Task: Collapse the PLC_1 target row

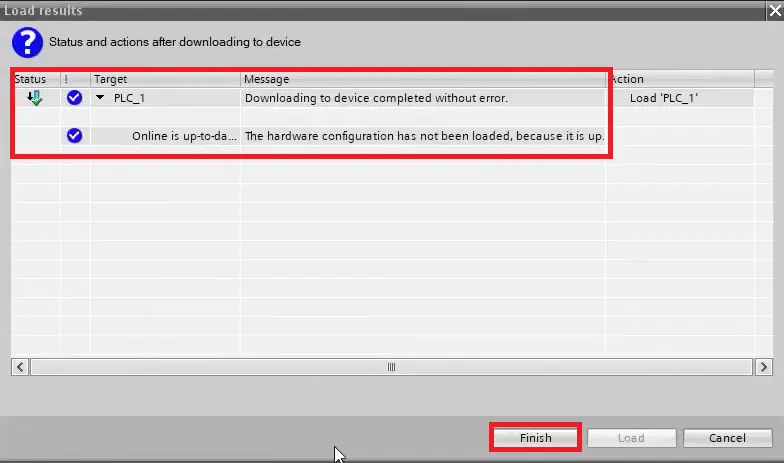Action: [100, 98]
